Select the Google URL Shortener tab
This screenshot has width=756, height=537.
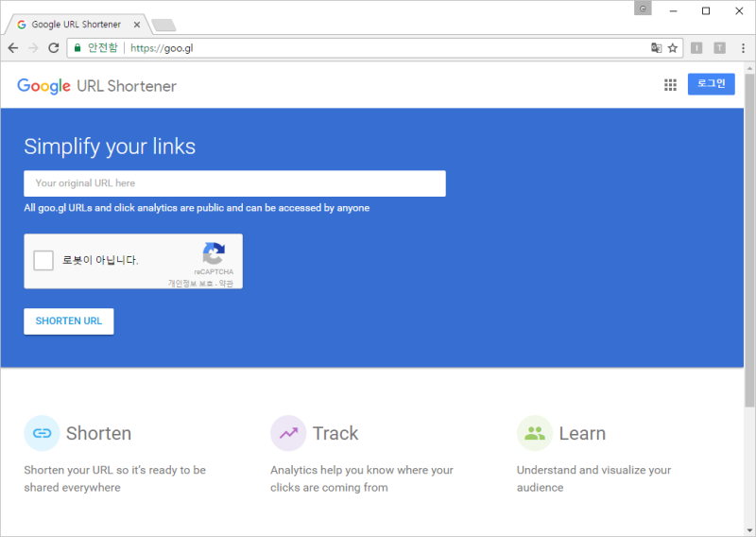[77, 25]
